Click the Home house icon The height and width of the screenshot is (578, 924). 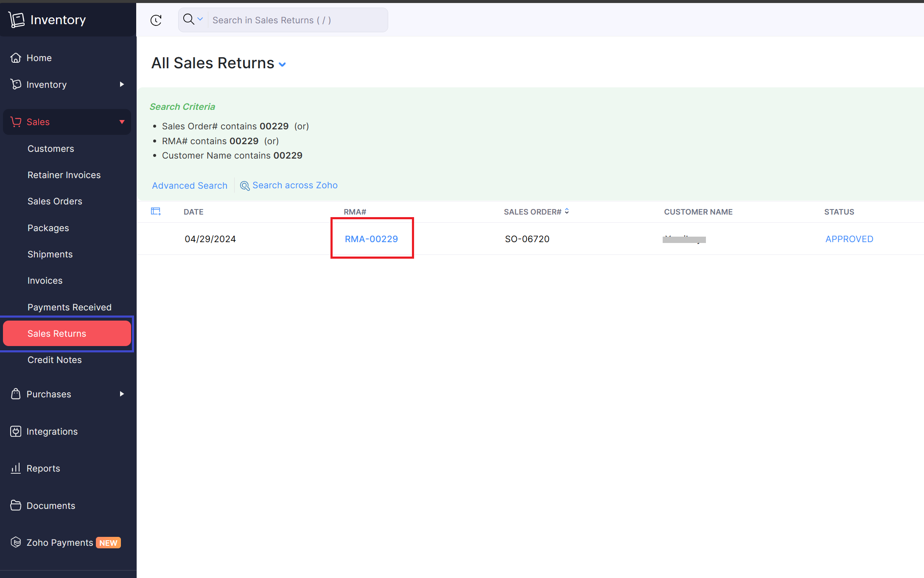tap(16, 58)
